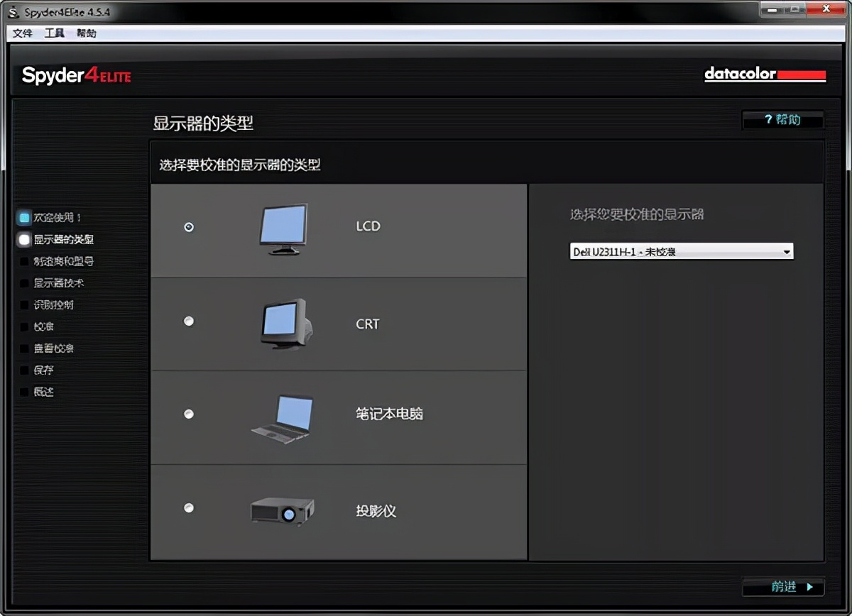
Task: Open the 工具 menu
Action: point(54,33)
